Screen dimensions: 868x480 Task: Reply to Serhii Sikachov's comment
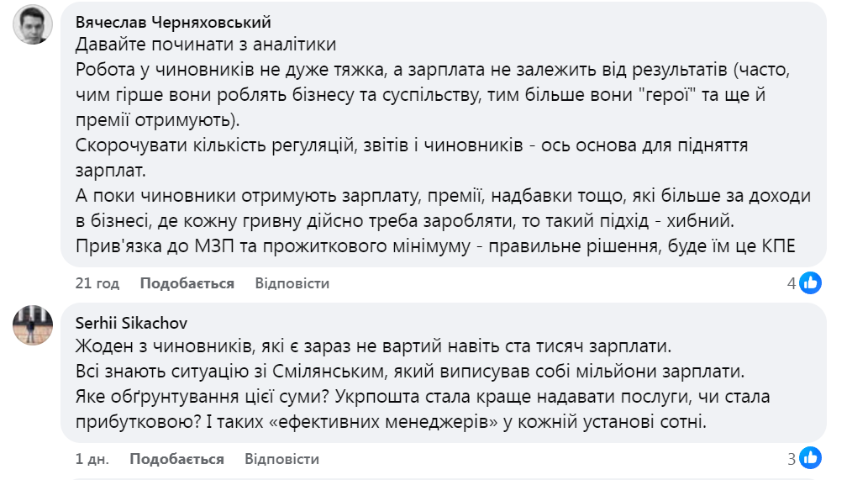tap(281, 459)
